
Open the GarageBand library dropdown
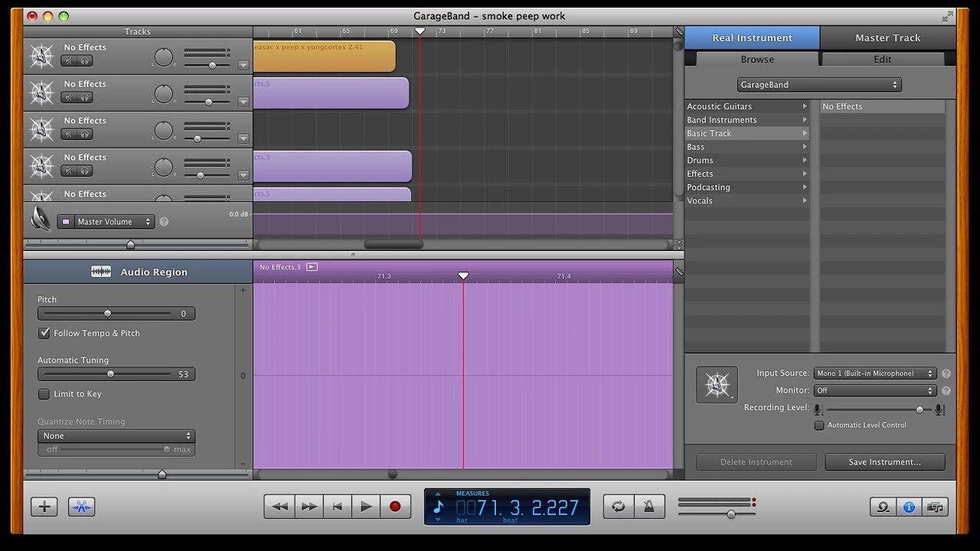819,85
